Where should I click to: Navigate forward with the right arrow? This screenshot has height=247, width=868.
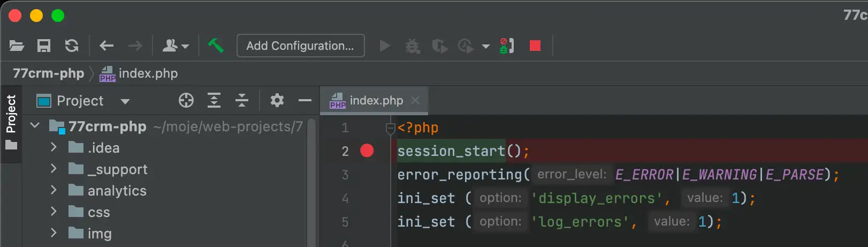click(x=135, y=46)
